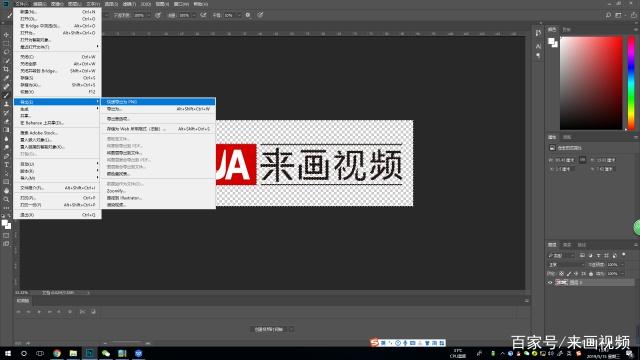Select the Rectangular Marquee tool
The height and width of the screenshot is (360, 640).
click(6, 44)
